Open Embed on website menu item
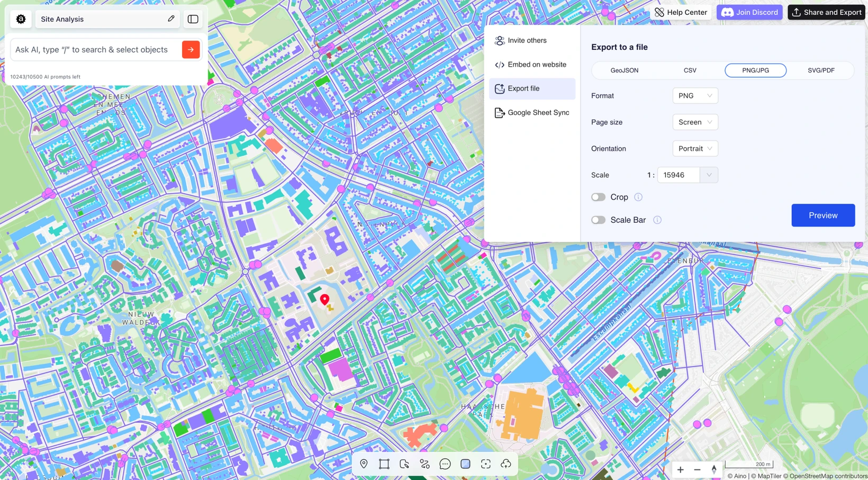Viewport: 868px width, 480px height. point(532,65)
